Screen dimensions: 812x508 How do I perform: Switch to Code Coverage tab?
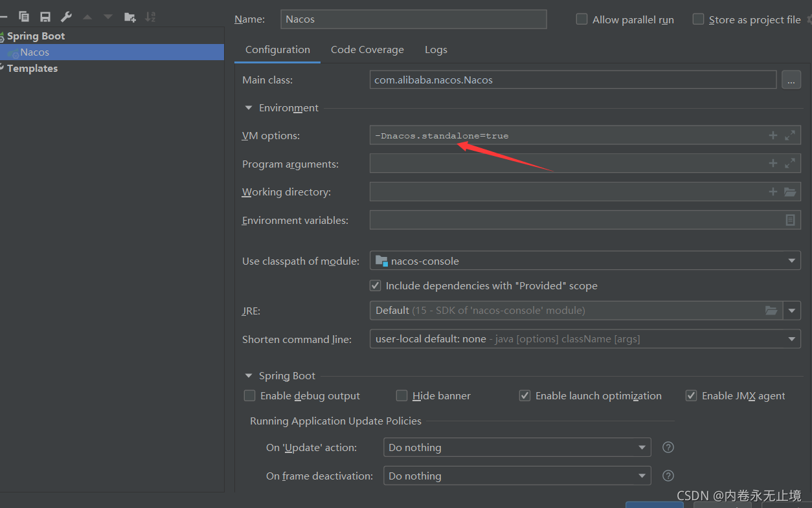367,50
